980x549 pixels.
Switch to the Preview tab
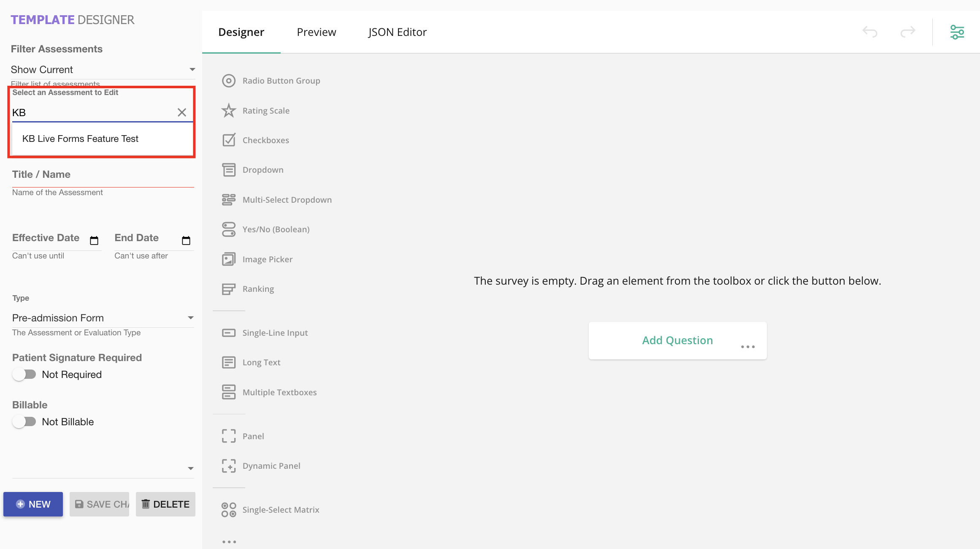316,32
